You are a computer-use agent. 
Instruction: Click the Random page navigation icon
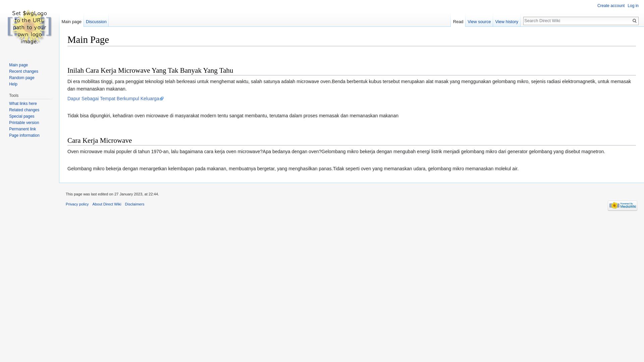[22, 77]
